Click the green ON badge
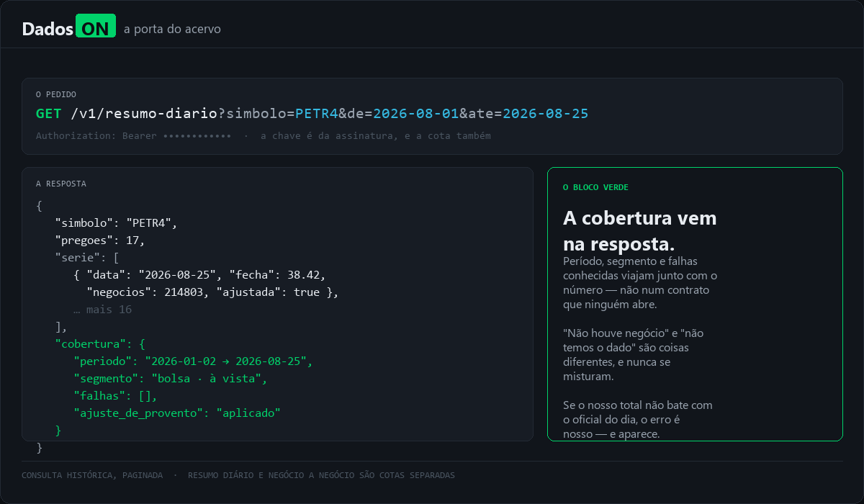Viewport: 864px width, 504px height. 96,26
